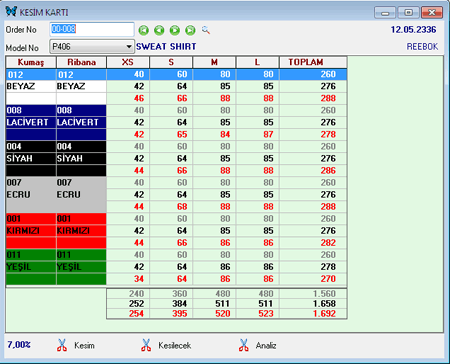Screen dimensions: 450x364
Task: Open the Kesilecek label
Action: coord(175,346)
